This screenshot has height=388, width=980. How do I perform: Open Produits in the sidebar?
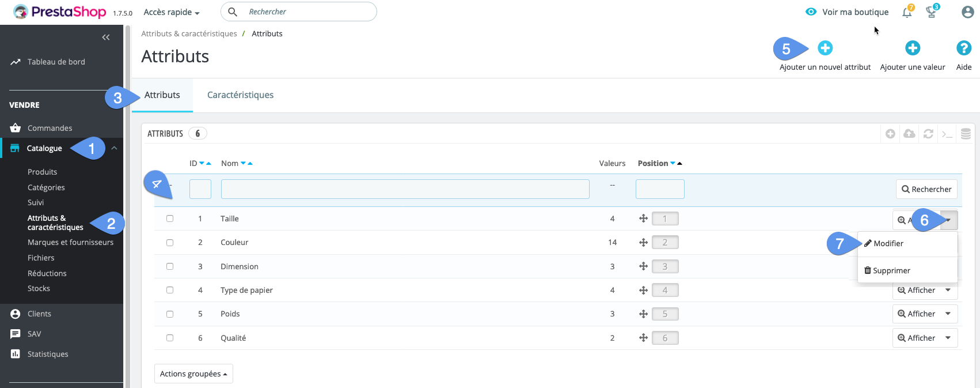[42, 172]
